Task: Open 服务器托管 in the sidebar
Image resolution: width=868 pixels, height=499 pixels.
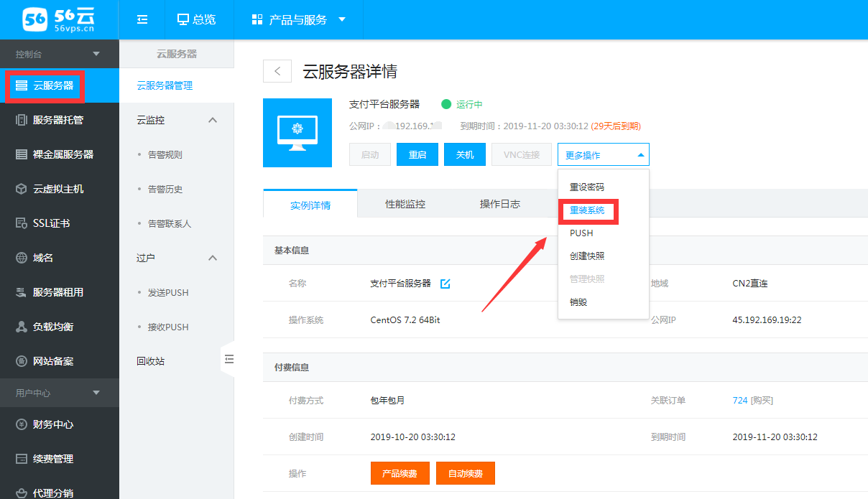Action: 57,120
